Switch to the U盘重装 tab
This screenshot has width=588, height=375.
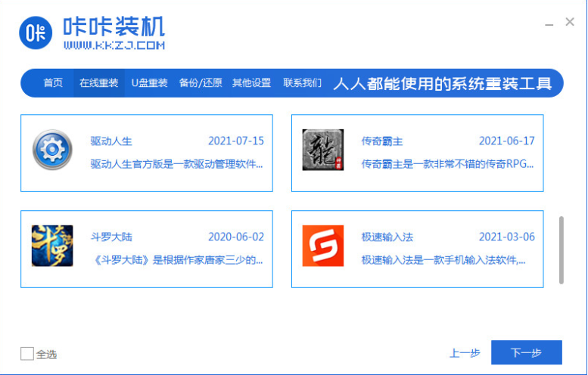[149, 83]
